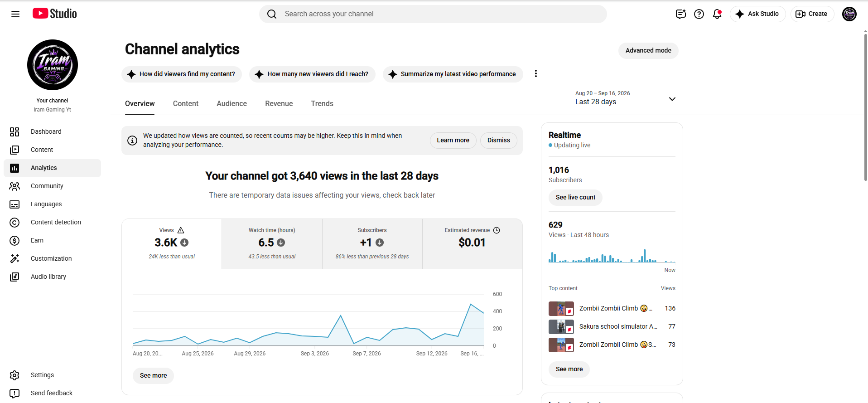The height and width of the screenshot is (403, 868).
Task: Ask 'How many new viewers did I reach?'
Action: point(312,74)
